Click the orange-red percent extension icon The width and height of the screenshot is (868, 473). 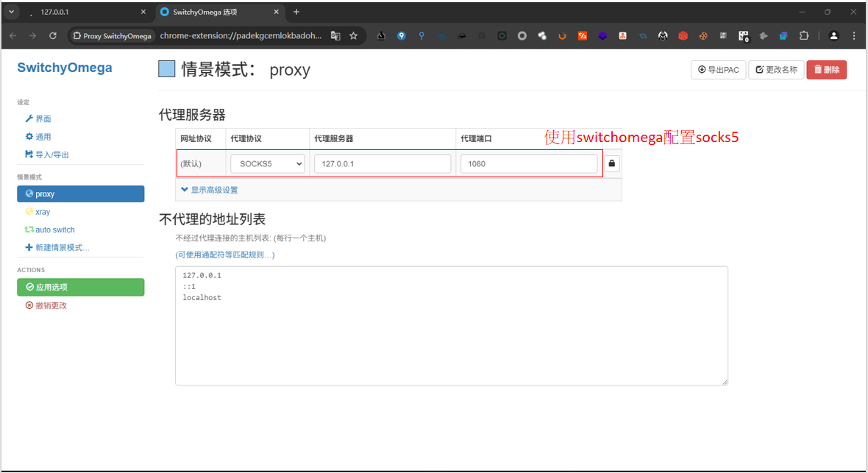pyautogui.click(x=583, y=35)
